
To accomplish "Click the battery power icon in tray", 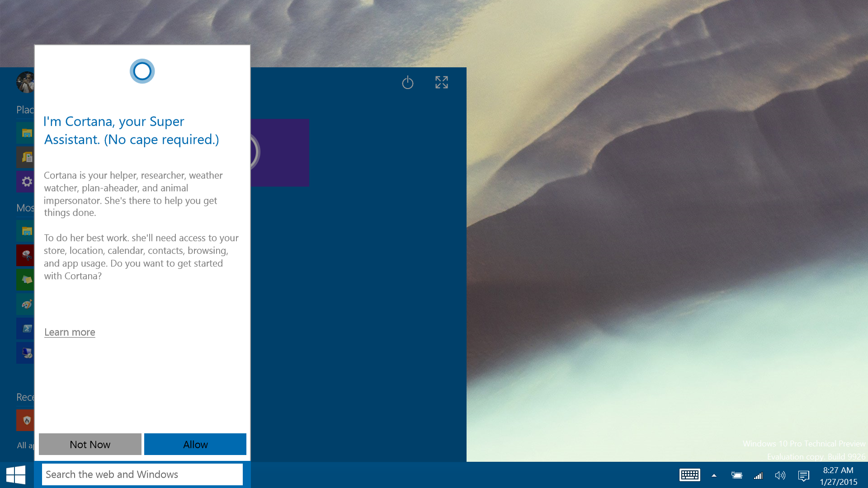I will 736,475.
